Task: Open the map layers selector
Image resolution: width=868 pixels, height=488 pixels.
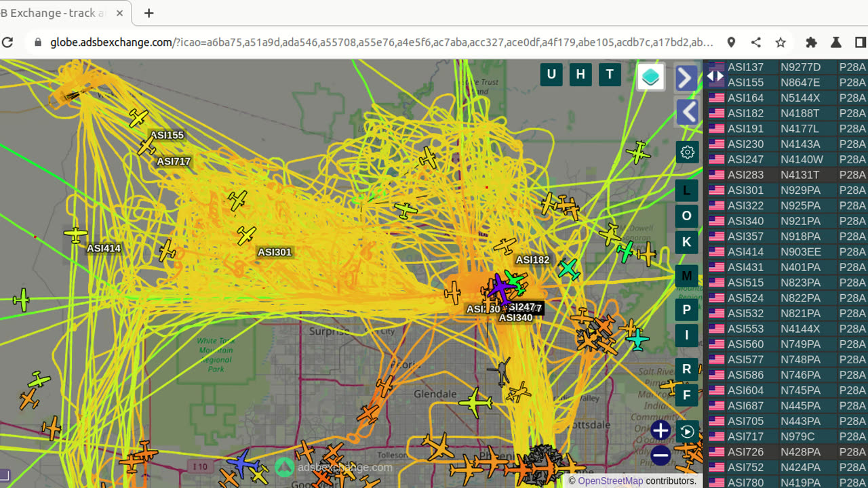Action: click(650, 77)
